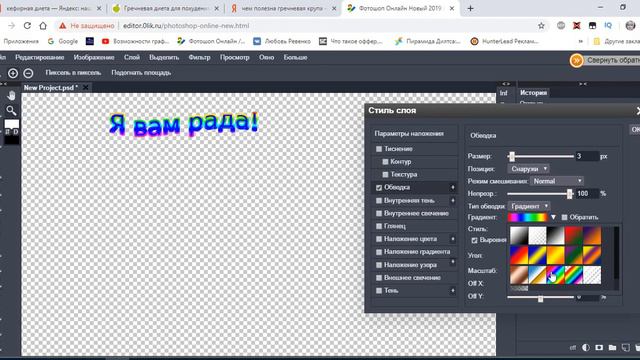Click the plus next to Наложение цвета
The height and width of the screenshot is (360, 640).
453,239
